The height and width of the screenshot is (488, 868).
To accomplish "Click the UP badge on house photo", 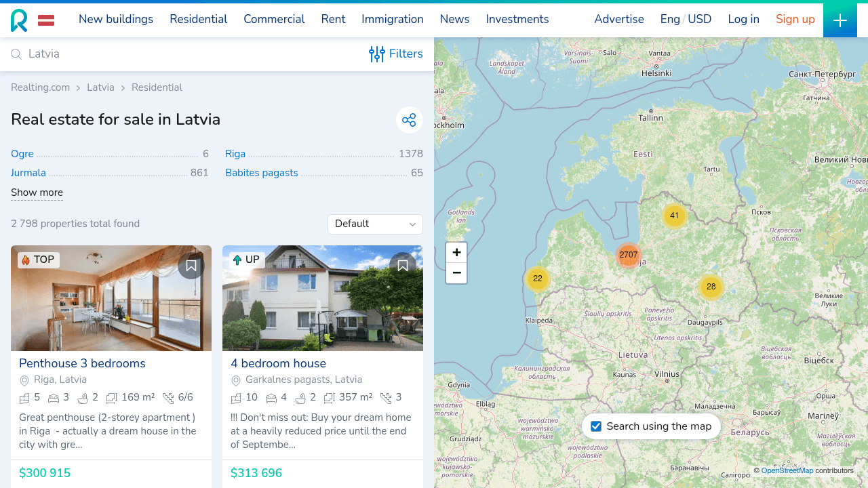I will [247, 260].
